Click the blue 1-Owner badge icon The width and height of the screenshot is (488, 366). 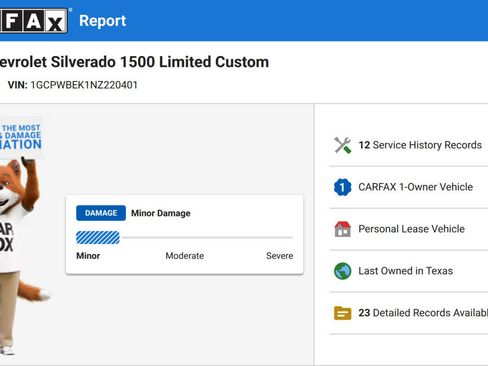(x=343, y=187)
